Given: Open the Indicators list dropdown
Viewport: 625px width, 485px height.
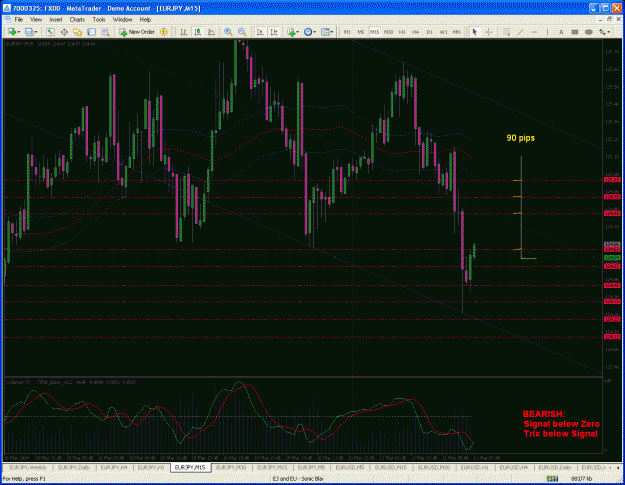Looking at the screenshot, I should click(292, 32).
